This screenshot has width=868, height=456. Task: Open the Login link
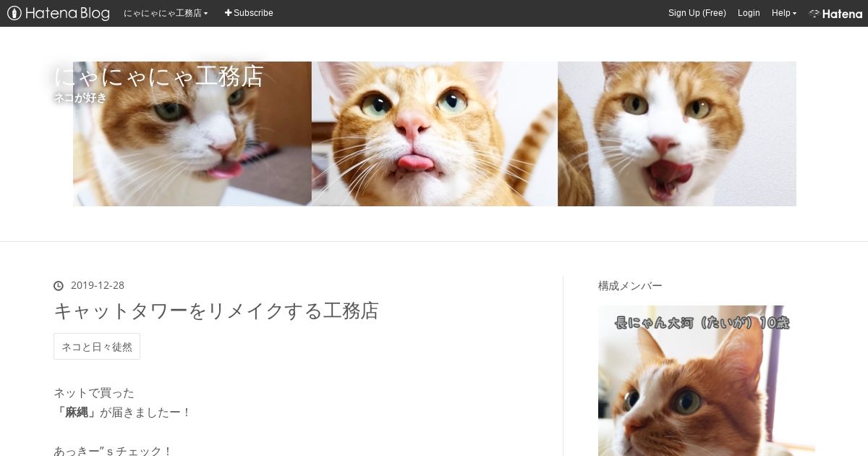tap(749, 13)
